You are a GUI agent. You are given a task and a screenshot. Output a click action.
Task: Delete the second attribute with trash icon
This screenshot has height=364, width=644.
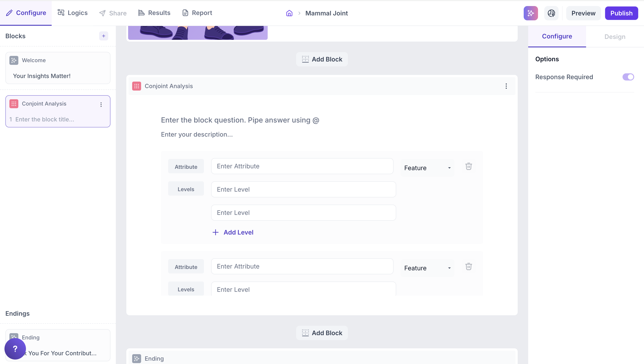coord(468,267)
